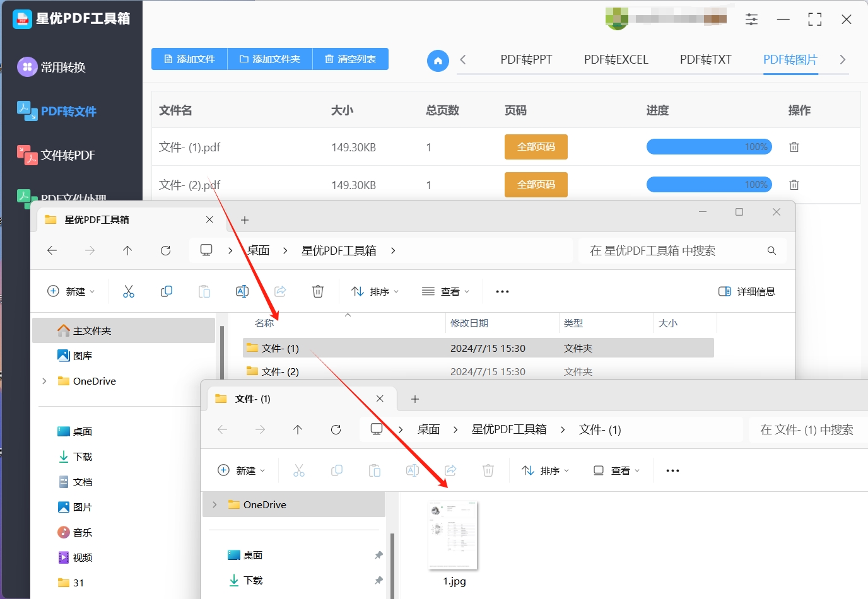Click 桌面 breadcrumb in 星优PDF工具箱 Explorer
868x599 pixels.
[x=259, y=250]
